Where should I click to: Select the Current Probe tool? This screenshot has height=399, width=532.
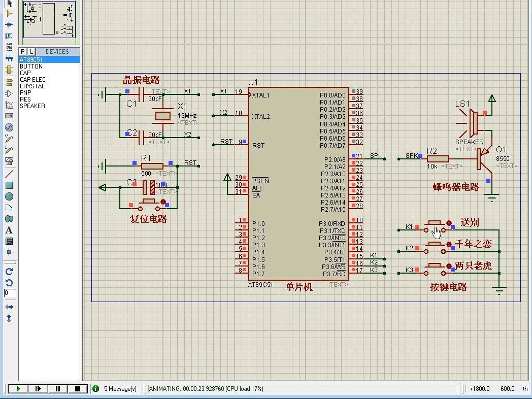pos(9,150)
